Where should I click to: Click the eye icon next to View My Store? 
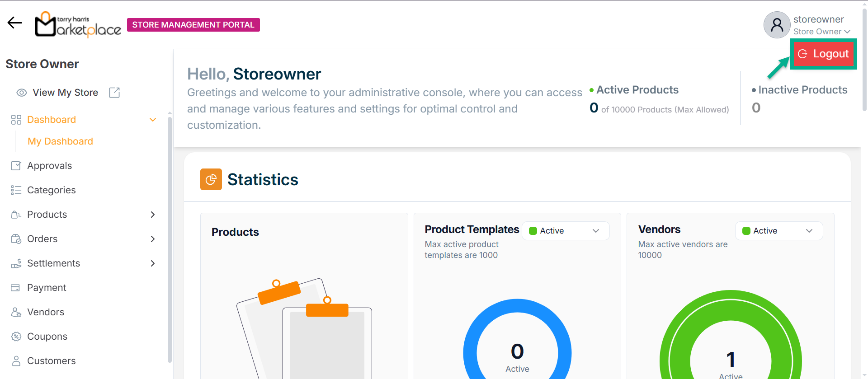(x=21, y=93)
